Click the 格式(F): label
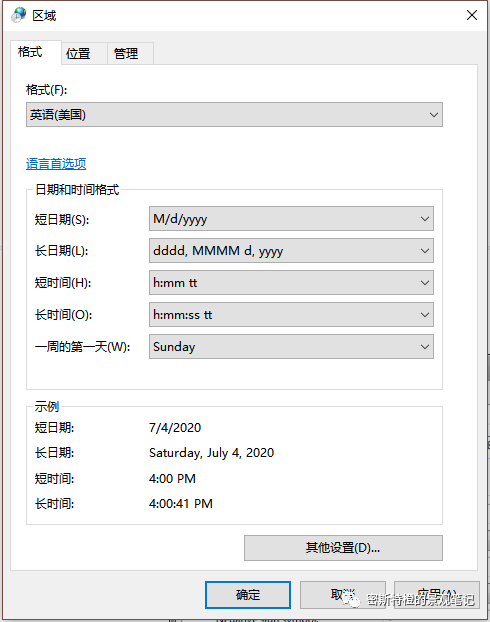 click(46, 90)
